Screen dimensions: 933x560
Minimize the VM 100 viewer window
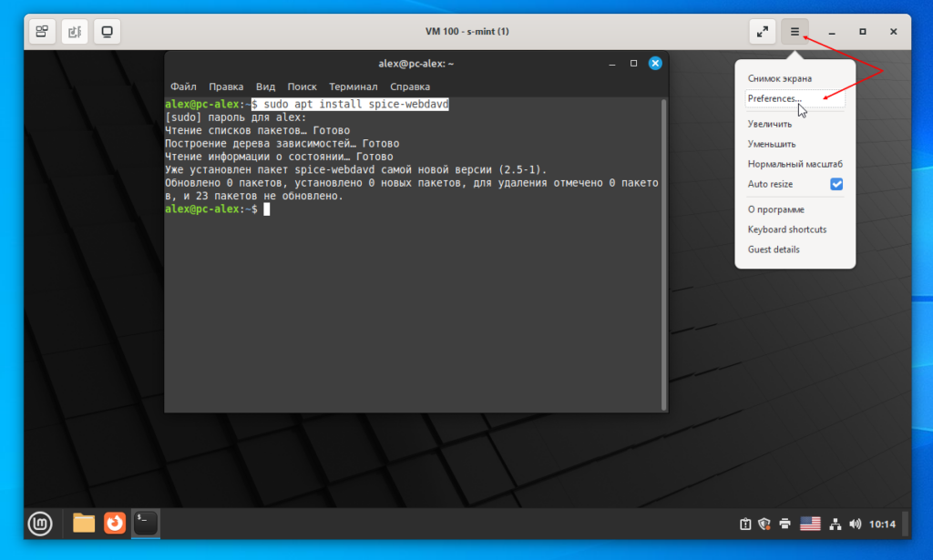coord(832,32)
